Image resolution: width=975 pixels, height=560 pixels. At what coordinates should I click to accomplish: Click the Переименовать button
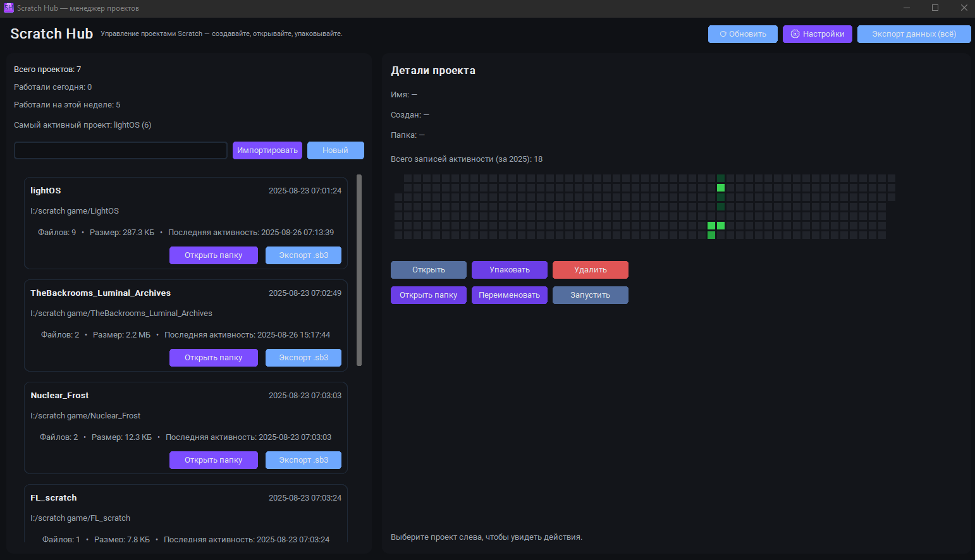(510, 295)
